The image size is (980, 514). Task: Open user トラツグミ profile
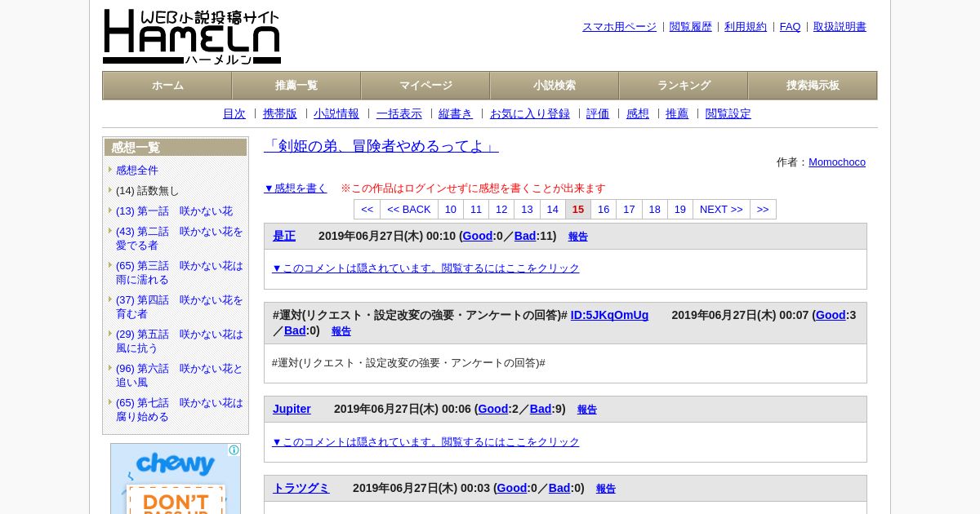(301, 488)
